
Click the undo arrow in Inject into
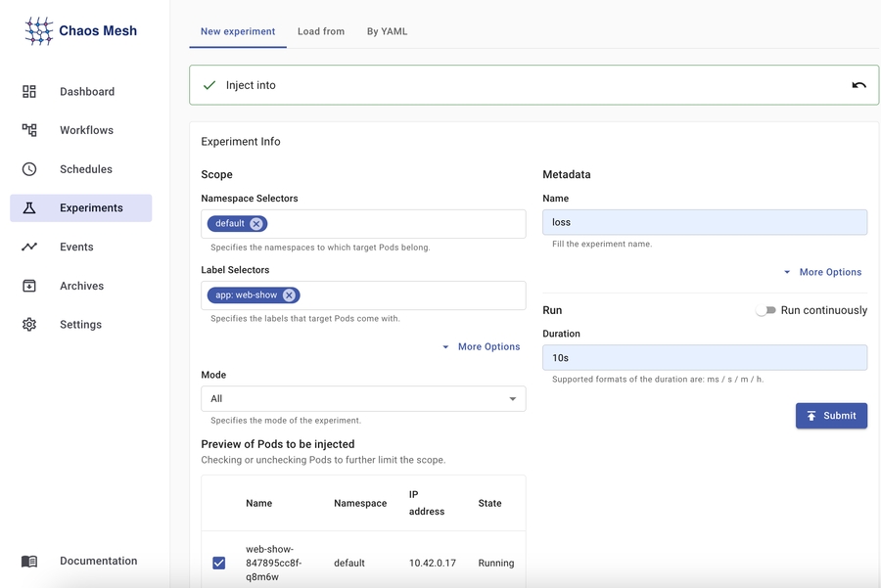(x=858, y=85)
